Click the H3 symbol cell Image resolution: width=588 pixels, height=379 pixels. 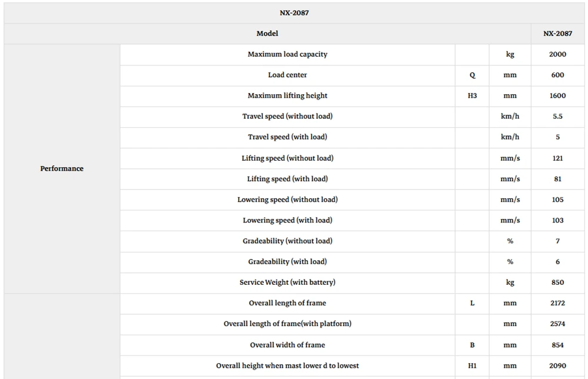472,96
